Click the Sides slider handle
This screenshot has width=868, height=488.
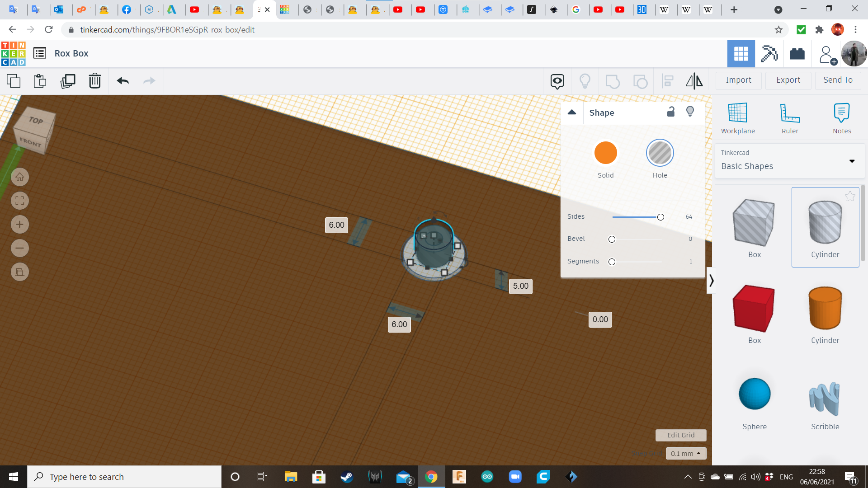(x=660, y=217)
